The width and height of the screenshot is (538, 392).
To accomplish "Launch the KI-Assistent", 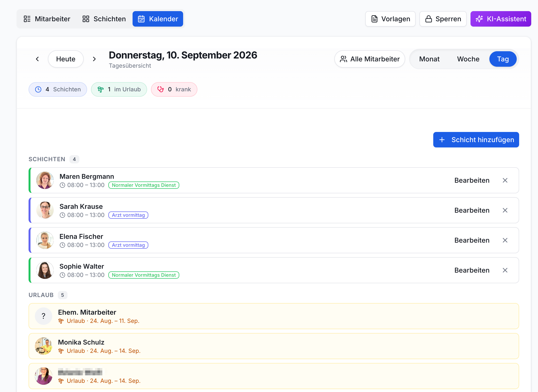I will [x=501, y=19].
